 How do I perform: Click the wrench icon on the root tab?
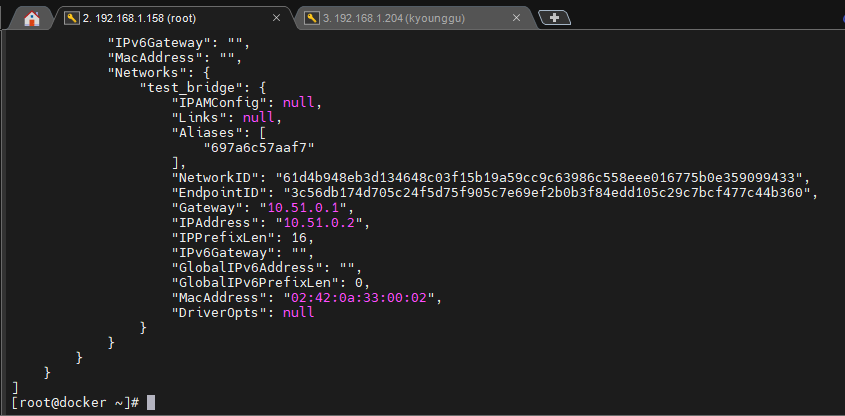(x=72, y=18)
